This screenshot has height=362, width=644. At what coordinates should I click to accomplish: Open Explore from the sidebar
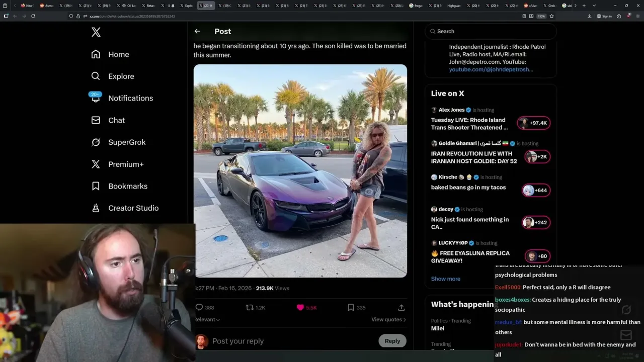[113, 76]
